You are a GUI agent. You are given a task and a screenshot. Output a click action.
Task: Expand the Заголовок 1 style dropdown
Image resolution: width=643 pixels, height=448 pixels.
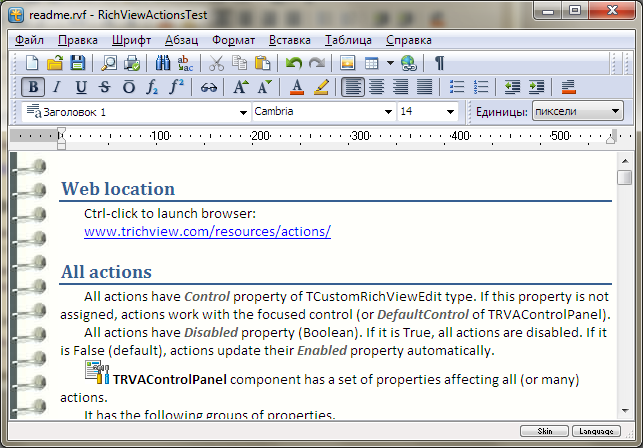pos(243,112)
